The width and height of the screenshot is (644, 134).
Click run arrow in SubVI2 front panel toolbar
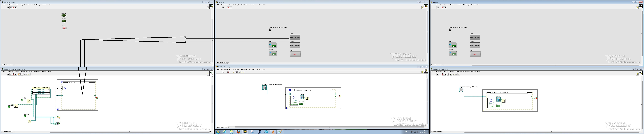437,7
